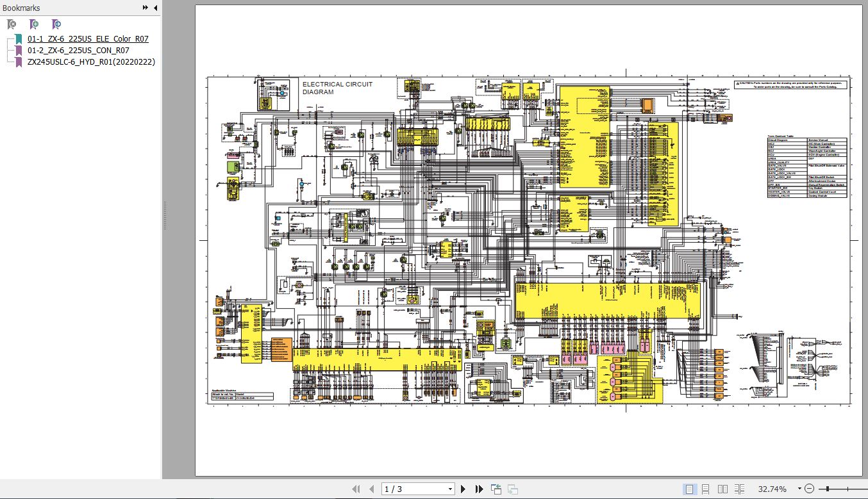Open bookmark 01-1_ZX-6_225US_ELE_Color_R07
This screenshot has height=499, width=868.
pos(88,39)
